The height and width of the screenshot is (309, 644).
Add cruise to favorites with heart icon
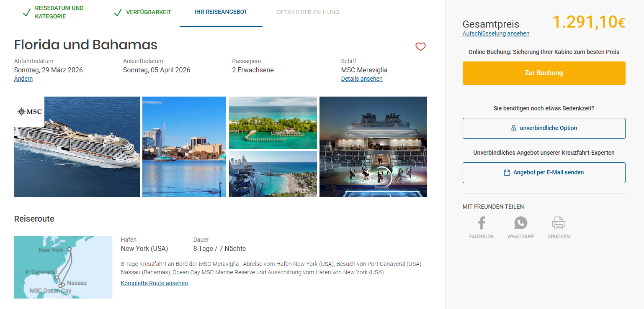click(x=420, y=47)
